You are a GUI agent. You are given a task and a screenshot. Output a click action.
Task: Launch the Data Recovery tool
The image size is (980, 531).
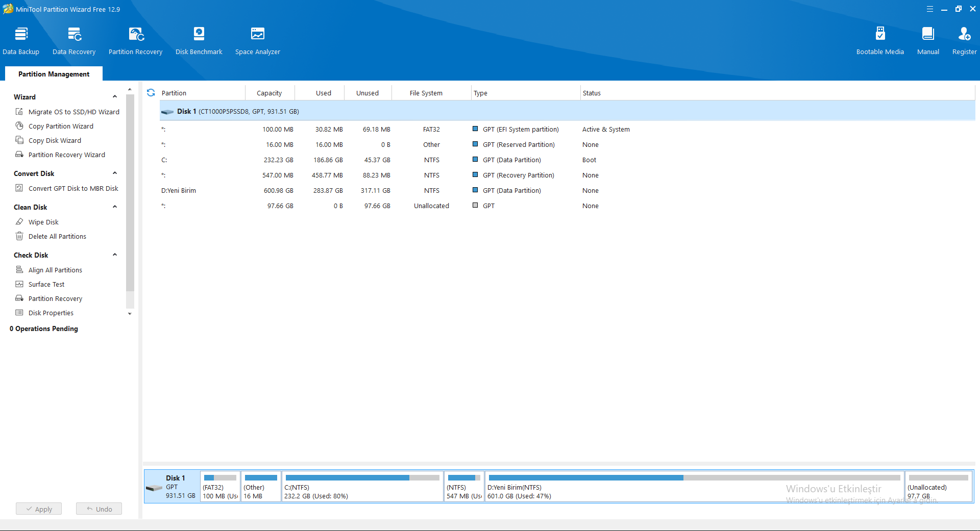(x=74, y=41)
